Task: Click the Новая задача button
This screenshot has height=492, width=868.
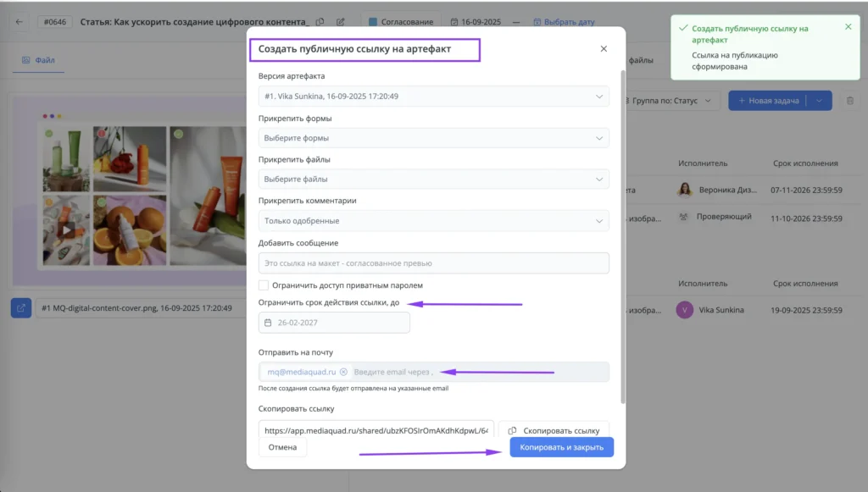Action: tap(768, 101)
